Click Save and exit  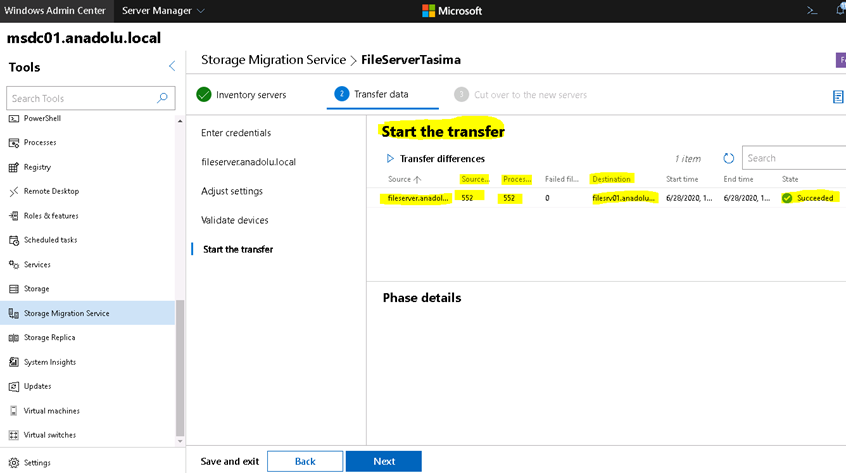pos(229,461)
